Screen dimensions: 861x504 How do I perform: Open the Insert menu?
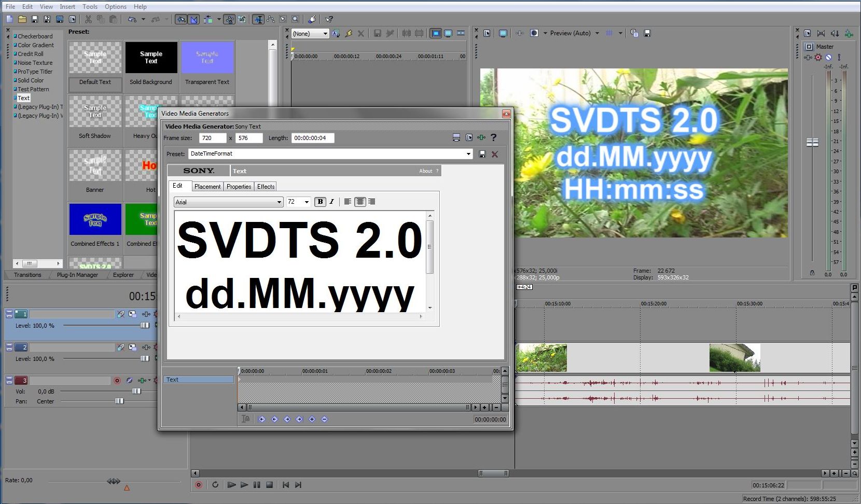67,7
